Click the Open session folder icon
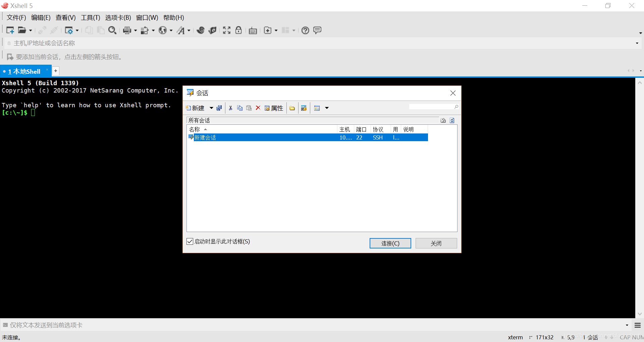 pos(22,30)
